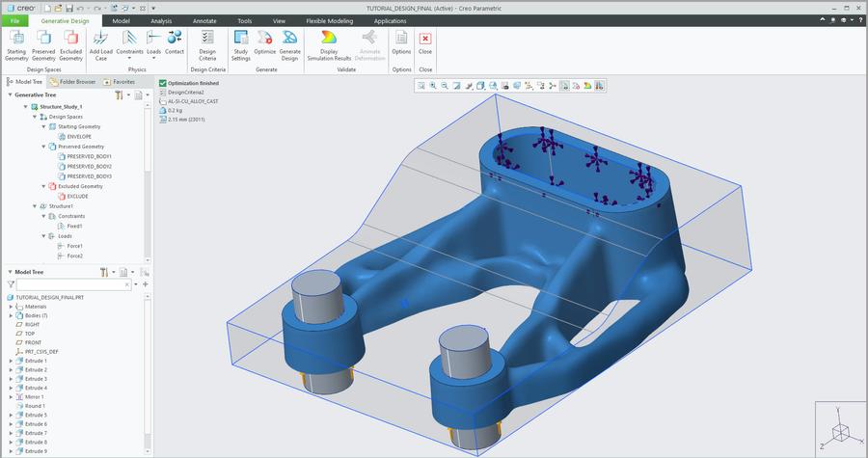Click the Model Tree filter field
Image resolution: width=868 pixels, height=458 pixels.
tap(73, 284)
